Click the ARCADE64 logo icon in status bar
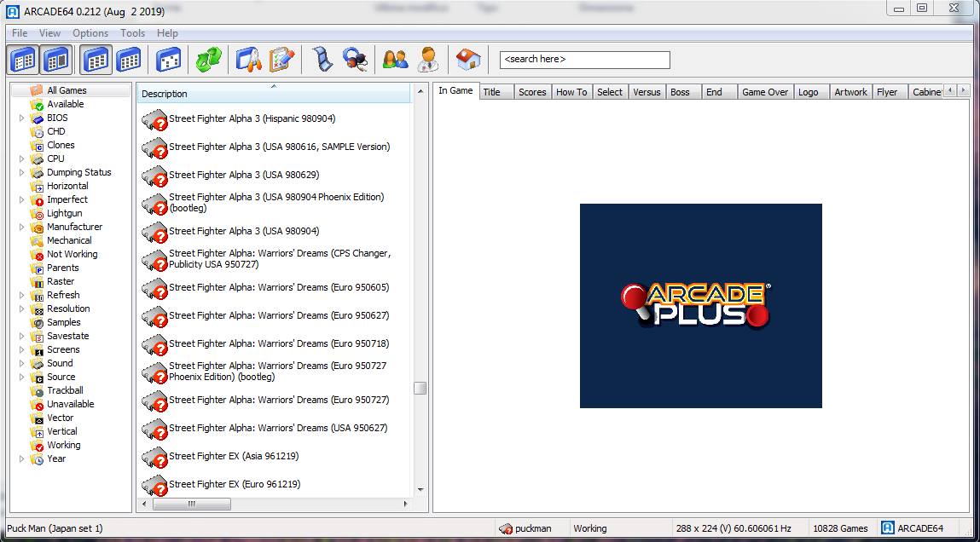Image resolution: width=980 pixels, height=542 pixels. click(888, 528)
